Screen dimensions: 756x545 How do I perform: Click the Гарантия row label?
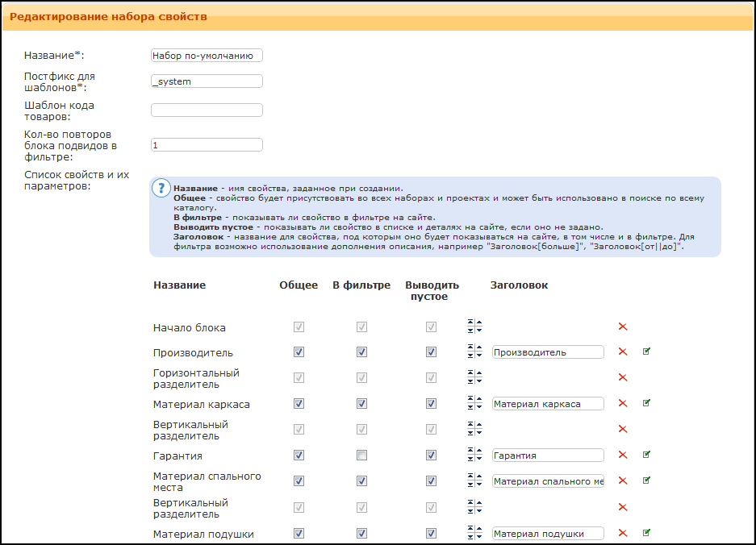tap(178, 456)
